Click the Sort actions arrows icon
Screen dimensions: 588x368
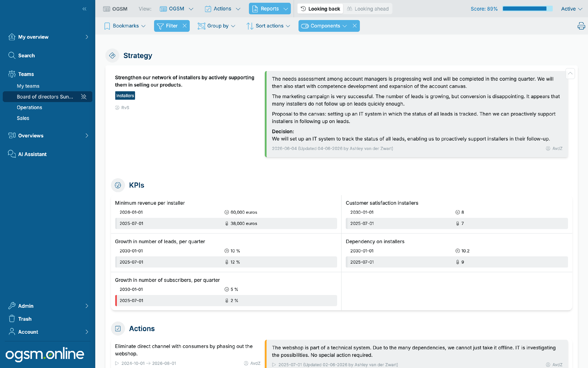point(250,26)
